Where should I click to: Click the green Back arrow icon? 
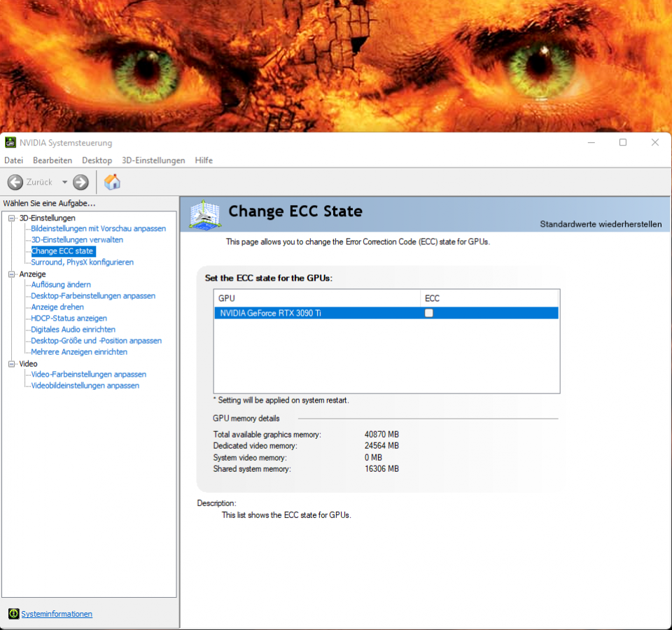tap(15, 182)
